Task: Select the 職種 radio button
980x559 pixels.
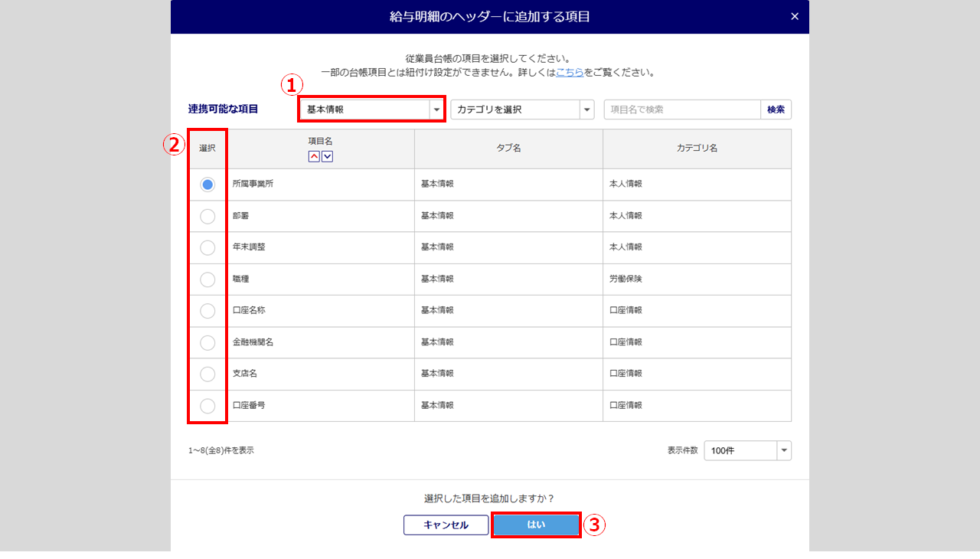Action: (x=207, y=279)
